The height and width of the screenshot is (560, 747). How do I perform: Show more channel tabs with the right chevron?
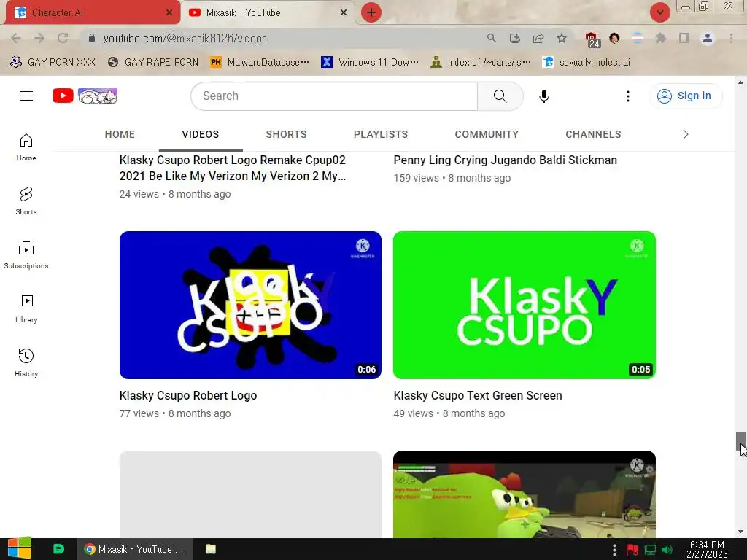(x=686, y=134)
